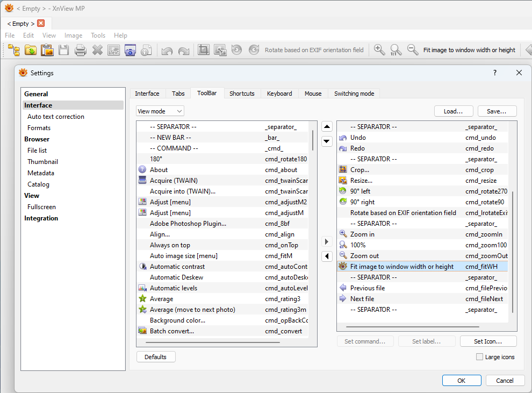
Task: Click the Set Icon... button
Action: [488, 341]
